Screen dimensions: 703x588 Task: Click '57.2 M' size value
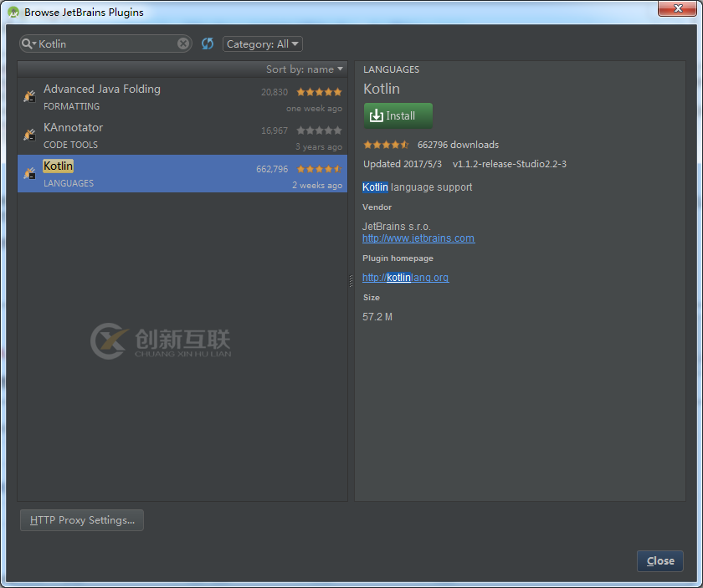click(377, 317)
